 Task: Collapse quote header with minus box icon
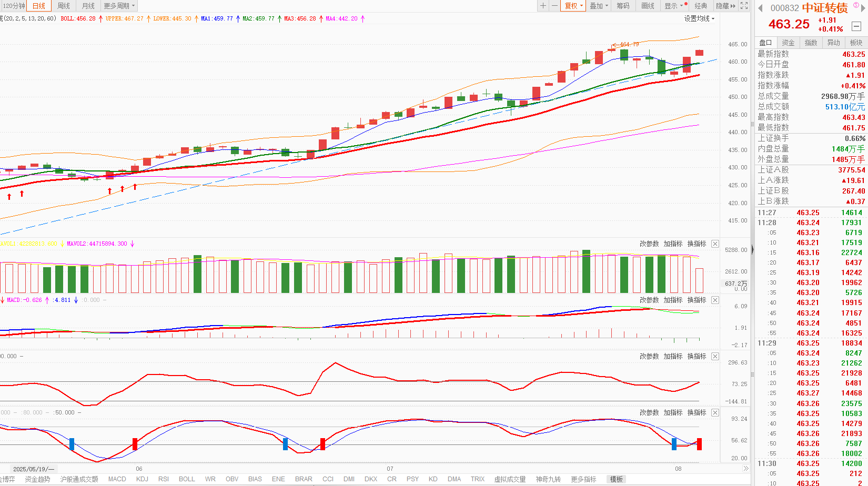(856, 26)
